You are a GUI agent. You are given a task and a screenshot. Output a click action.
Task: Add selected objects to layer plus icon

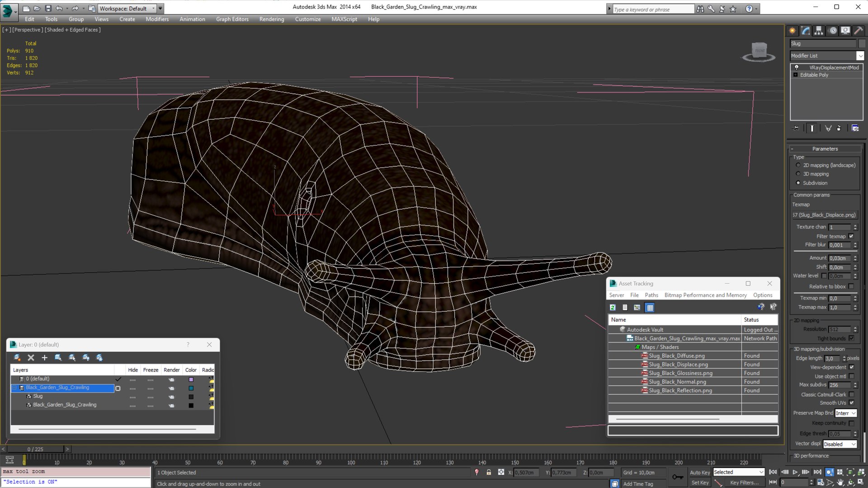[44, 358]
